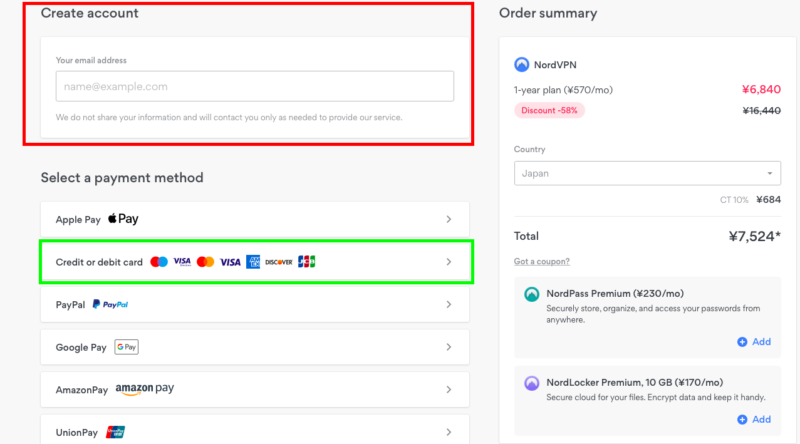Click the G Pay logo badge

[x=127, y=347]
